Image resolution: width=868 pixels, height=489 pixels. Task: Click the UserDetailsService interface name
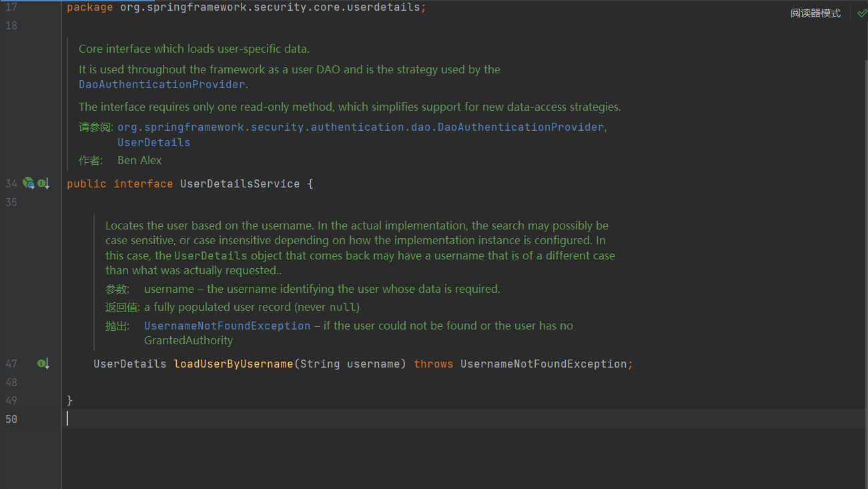240,183
